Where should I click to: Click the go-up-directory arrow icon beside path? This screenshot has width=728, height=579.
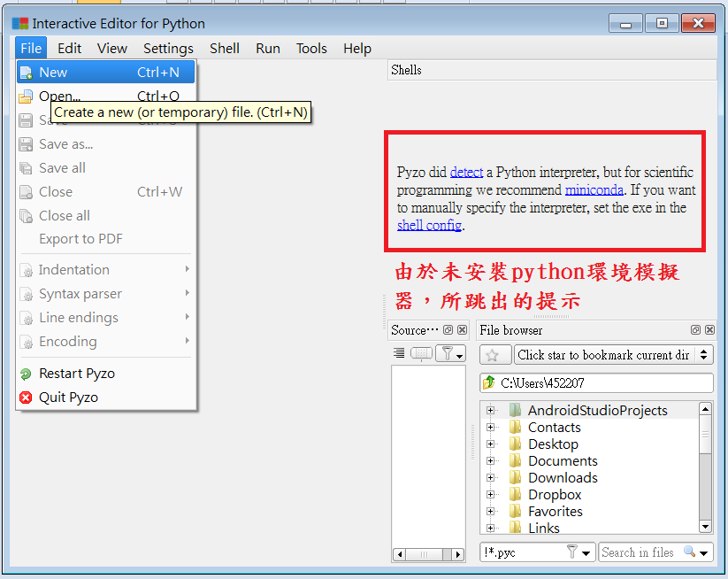coord(489,383)
